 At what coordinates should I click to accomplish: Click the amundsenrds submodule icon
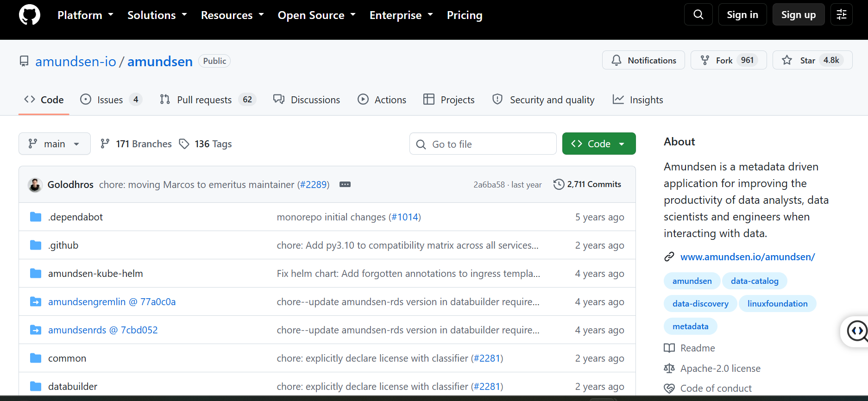pyautogui.click(x=36, y=330)
